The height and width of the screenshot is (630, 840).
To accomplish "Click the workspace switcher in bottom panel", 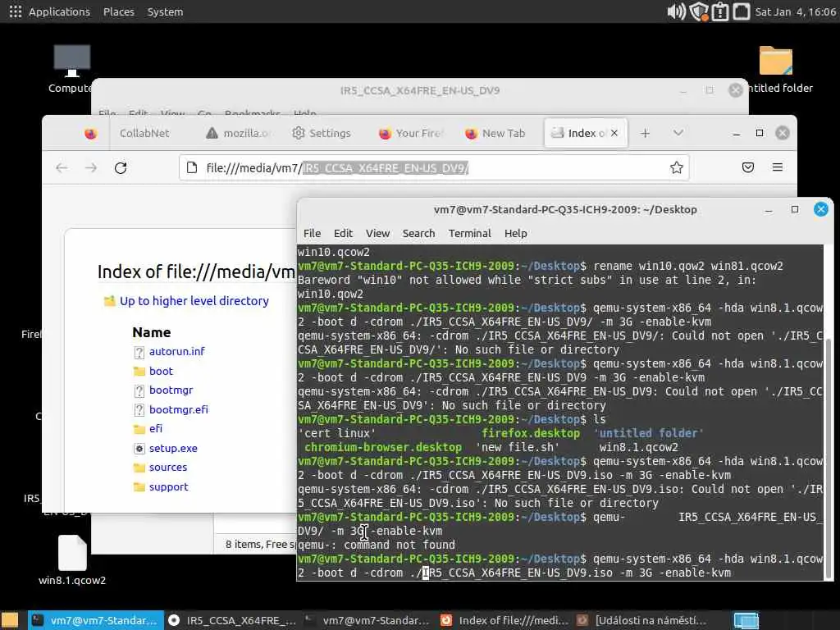I will tap(746, 620).
